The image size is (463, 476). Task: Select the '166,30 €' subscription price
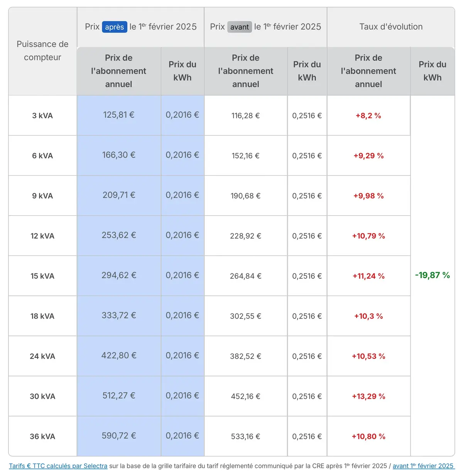tap(119, 155)
